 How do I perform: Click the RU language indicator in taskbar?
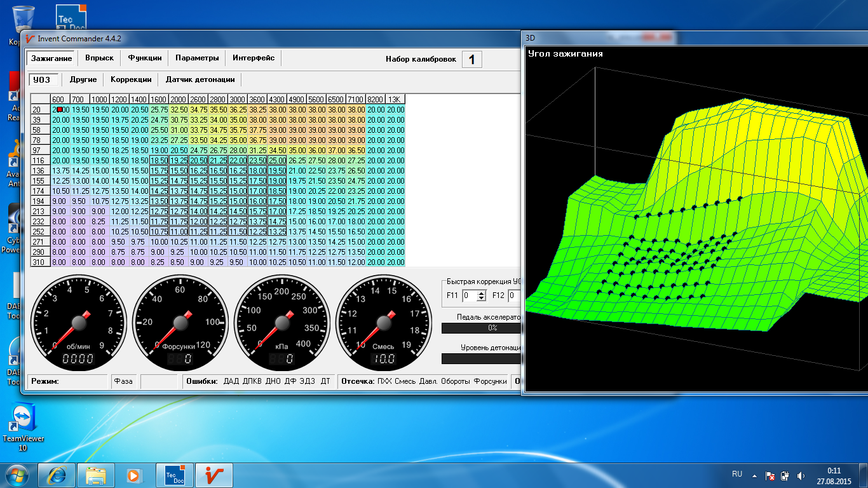737,475
